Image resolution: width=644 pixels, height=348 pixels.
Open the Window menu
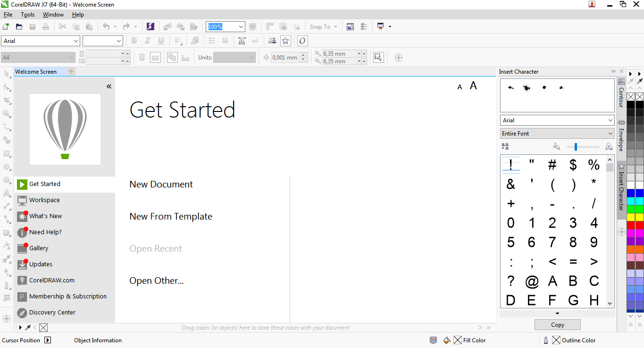pyautogui.click(x=53, y=15)
